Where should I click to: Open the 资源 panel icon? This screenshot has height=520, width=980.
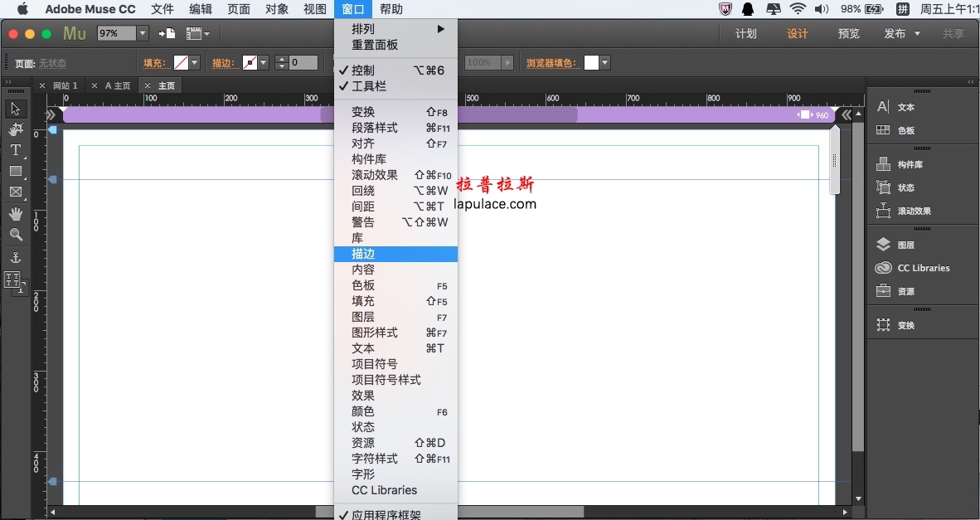pos(882,291)
